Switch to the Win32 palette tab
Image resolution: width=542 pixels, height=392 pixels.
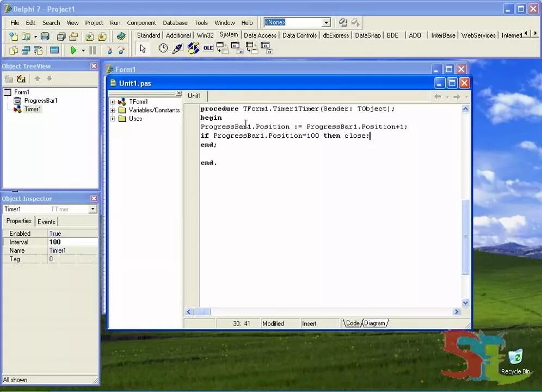[205, 35]
